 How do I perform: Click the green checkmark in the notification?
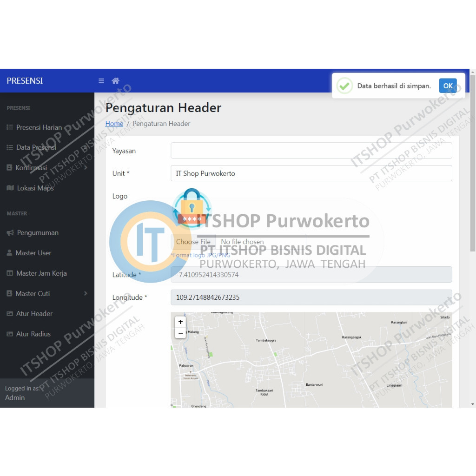point(344,86)
